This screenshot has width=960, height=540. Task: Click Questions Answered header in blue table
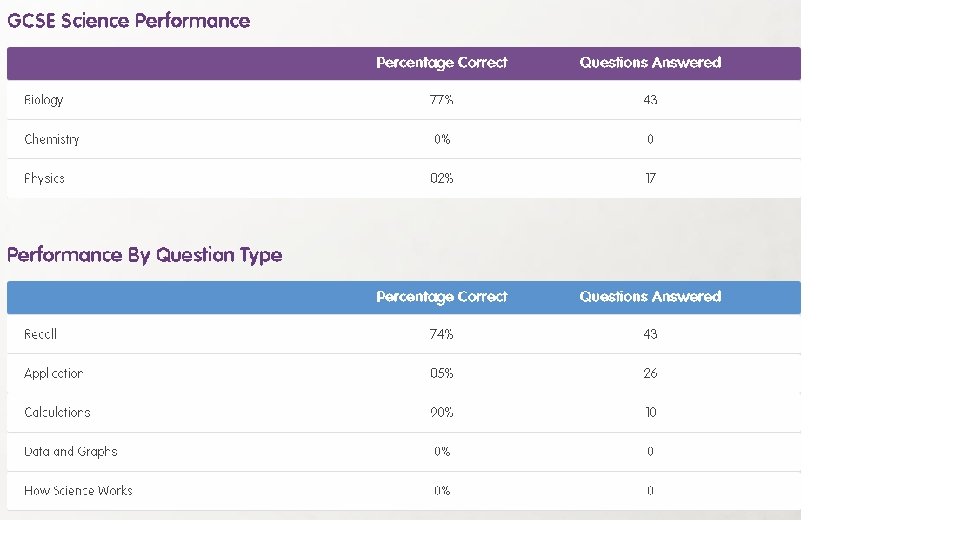coord(650,296)
